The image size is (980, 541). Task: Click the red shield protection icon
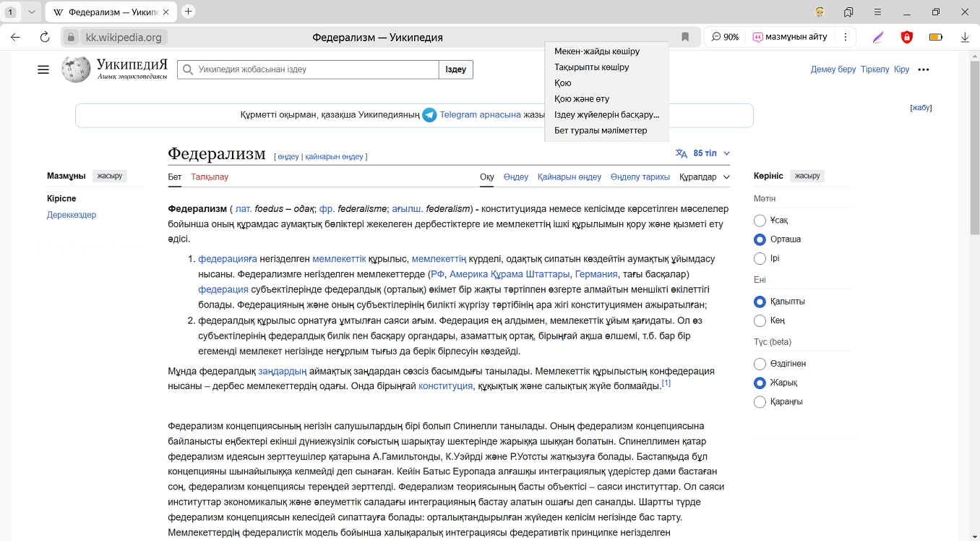point(906,37)
